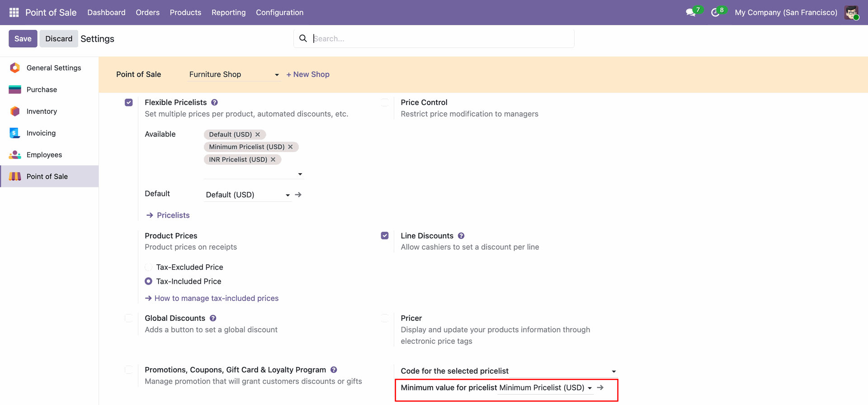868x405 pixels.
Task: Uncheck Line Discounts checkbox
Action: coord(385,236)
